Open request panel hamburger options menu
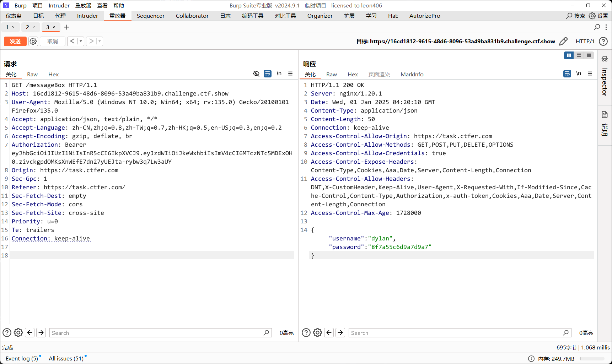Screen dimensions: 612x364 (x=290, y=74)
